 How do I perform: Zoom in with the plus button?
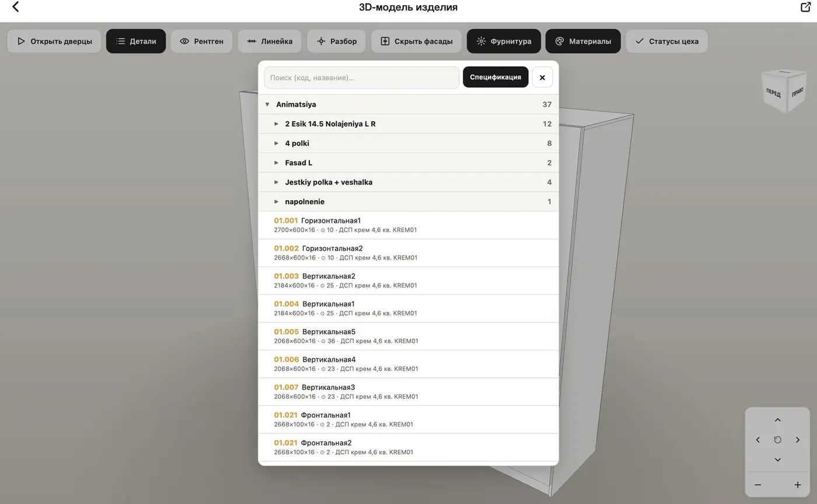click(x=797, y=485)
